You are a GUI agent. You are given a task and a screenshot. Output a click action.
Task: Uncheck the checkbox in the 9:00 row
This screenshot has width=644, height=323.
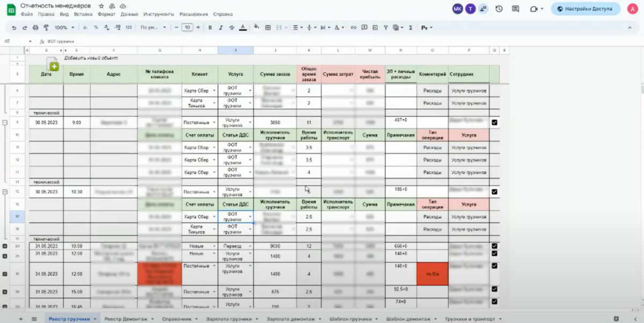(494, 123)
